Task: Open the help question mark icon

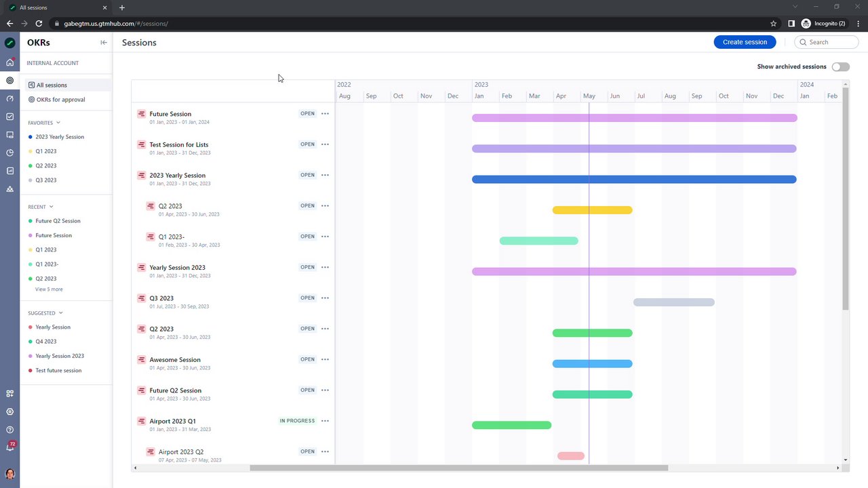Action: [9, 430]
